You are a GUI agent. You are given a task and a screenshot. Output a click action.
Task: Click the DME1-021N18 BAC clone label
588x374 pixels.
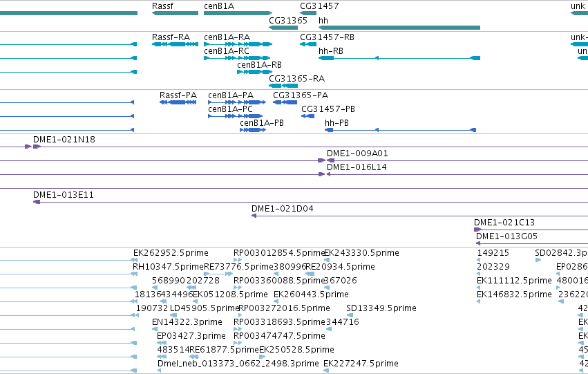point(64,140)
